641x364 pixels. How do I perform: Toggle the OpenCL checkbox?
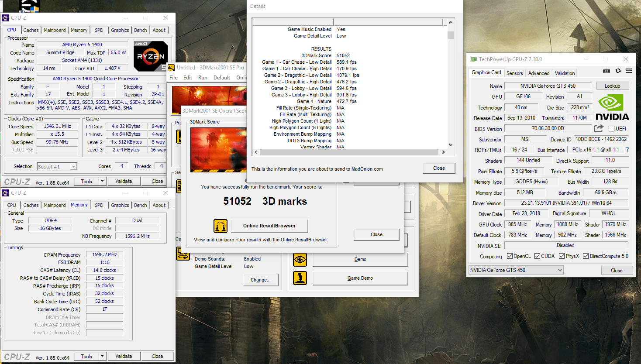pyautogui.click(x=510, y=256)
